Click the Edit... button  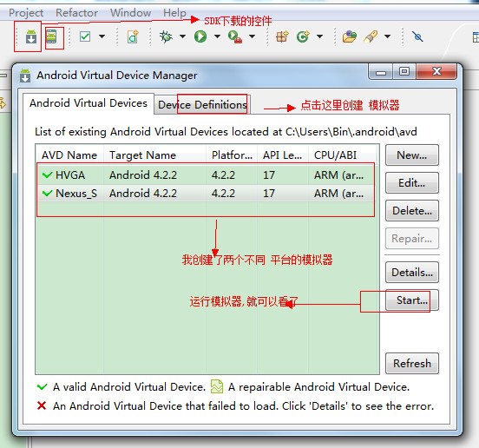[x=412, y=183]
